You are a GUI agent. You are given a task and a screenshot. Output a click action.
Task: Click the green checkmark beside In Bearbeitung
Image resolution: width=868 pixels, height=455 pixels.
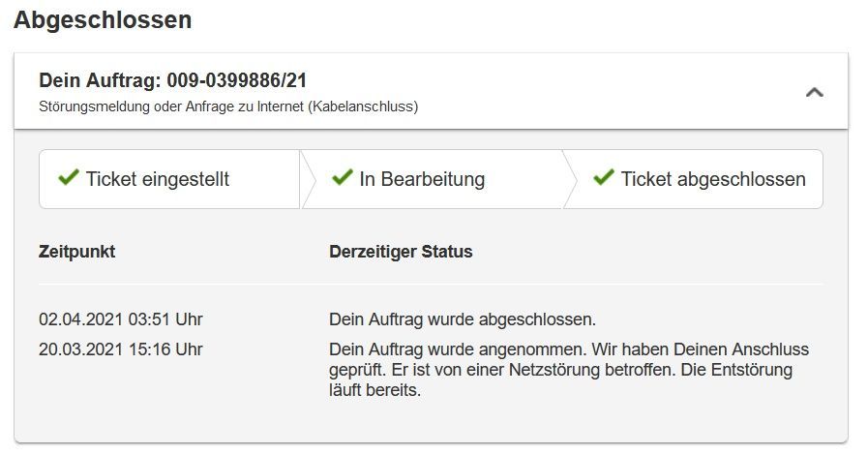coord(343,178)
